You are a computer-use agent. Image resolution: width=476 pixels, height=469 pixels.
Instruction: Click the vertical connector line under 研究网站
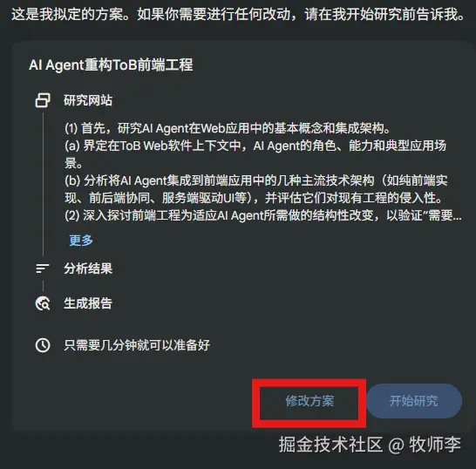coord(43,184)
